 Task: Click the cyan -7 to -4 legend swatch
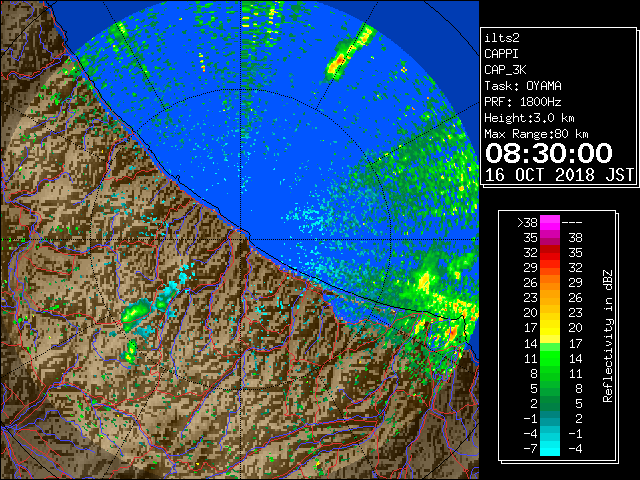point(550,448)
